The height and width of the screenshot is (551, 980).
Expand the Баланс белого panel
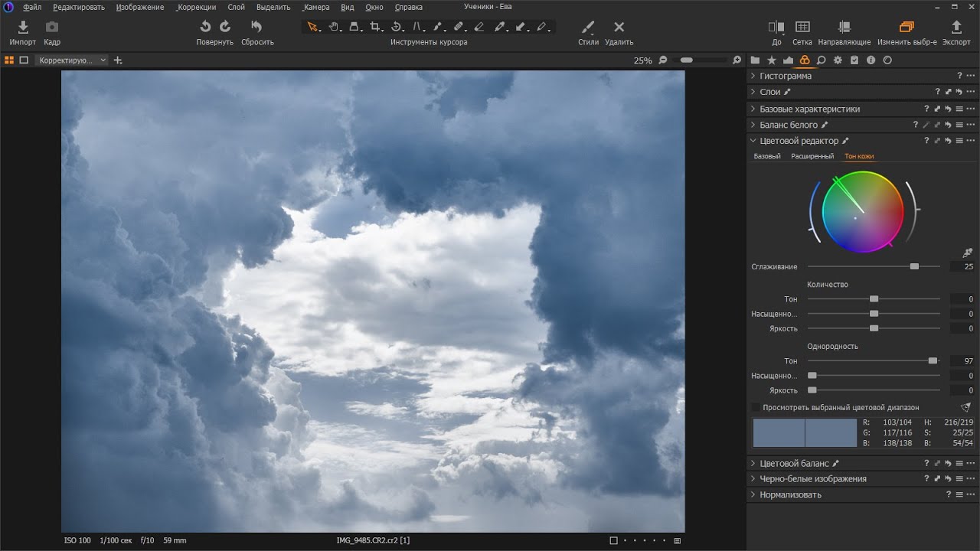753,125
